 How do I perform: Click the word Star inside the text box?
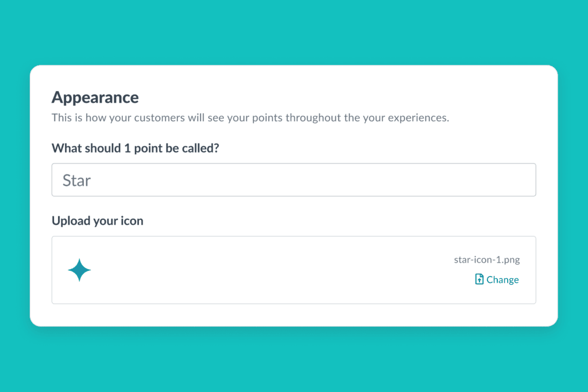[76, 180]
